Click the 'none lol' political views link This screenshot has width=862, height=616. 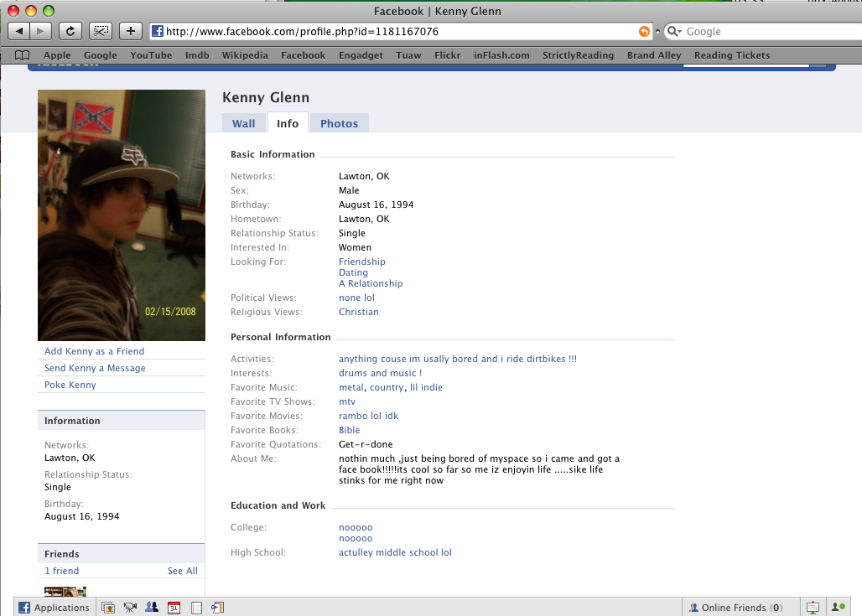[356, 298]
